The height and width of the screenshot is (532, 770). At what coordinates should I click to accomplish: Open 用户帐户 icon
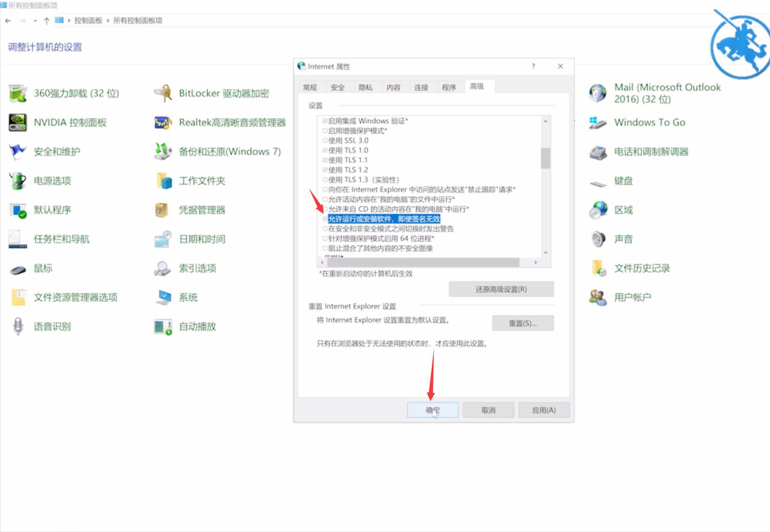click(x=598, y=298)
